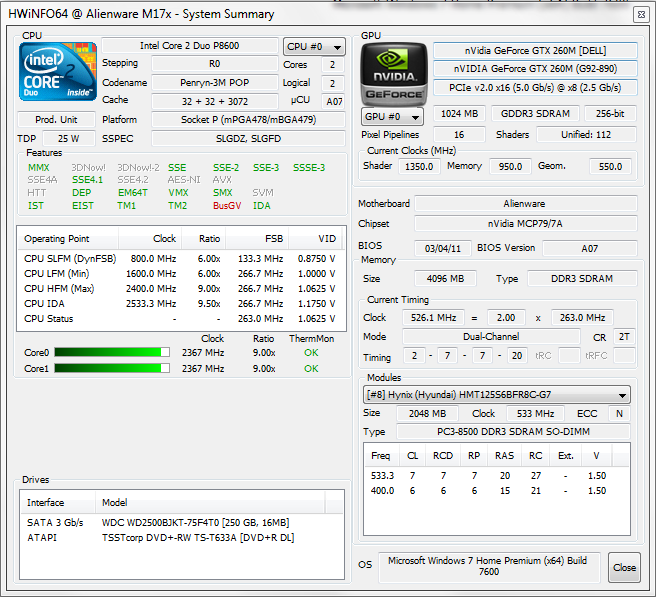Click the BIOS Version A07 field
This screenshot has width=656, height=597.
[x=589, y=249]
